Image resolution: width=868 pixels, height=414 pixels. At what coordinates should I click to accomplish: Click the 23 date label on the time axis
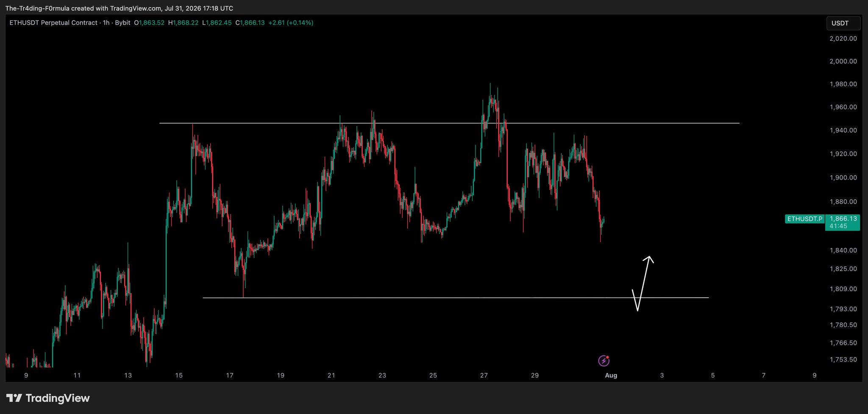pos(382,375)
